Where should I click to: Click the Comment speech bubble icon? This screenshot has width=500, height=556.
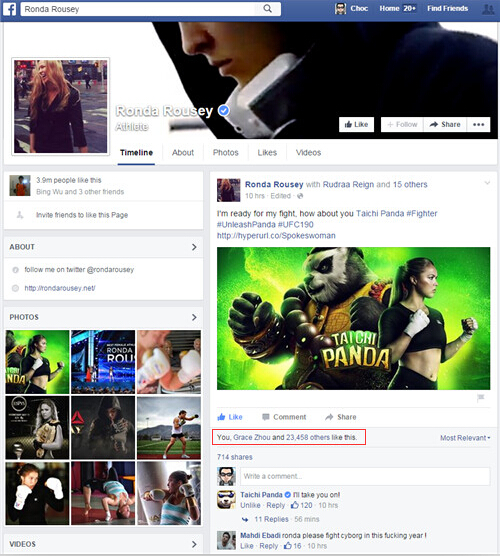coord(266,417)
